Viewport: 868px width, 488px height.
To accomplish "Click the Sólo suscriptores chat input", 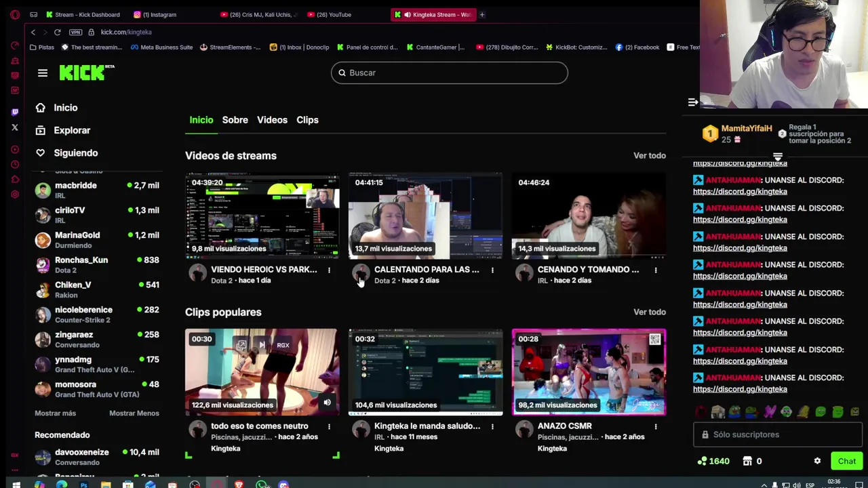I will 777,435.
